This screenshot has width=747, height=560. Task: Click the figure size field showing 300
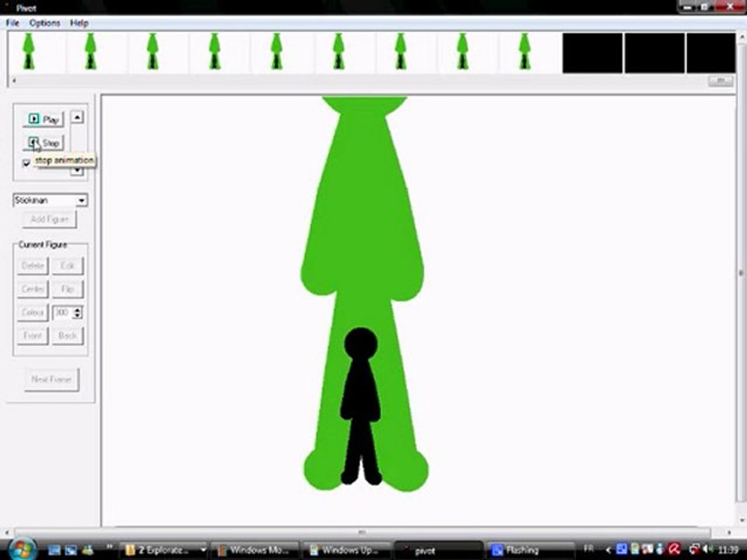(62, 313)
